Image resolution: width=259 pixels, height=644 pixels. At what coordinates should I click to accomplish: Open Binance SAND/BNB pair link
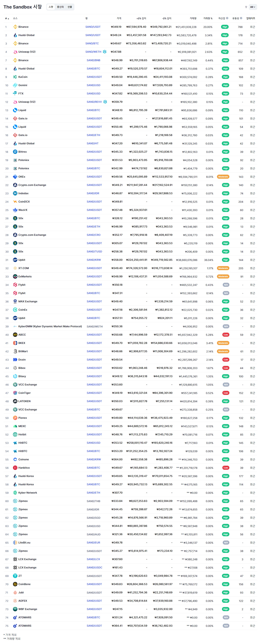93,60
